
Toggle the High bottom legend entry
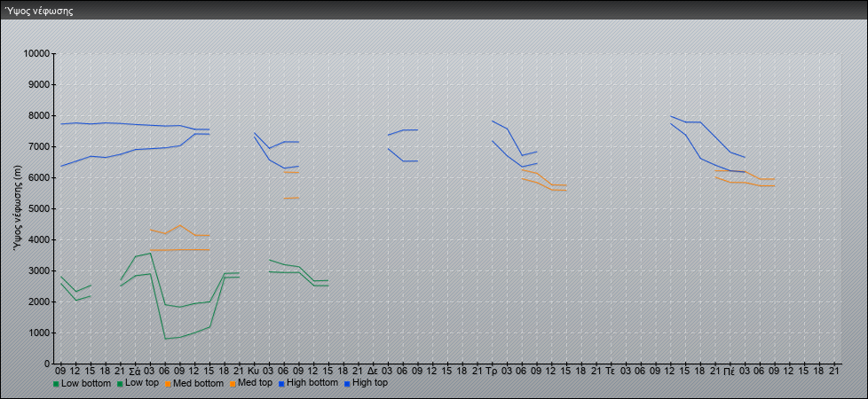coord(310,383)
